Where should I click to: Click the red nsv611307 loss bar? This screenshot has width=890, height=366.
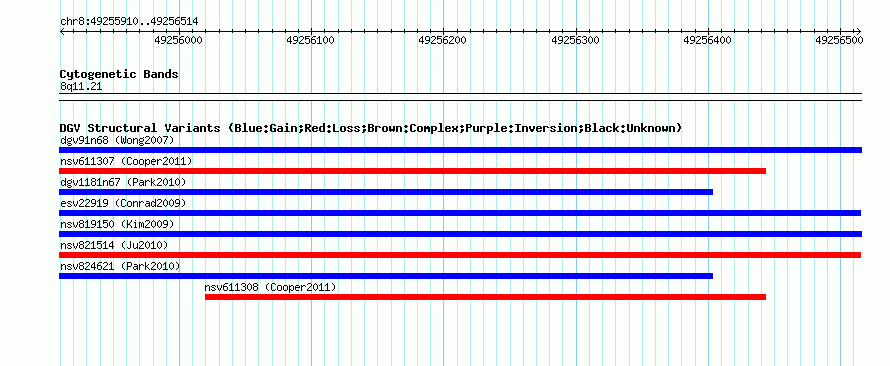413,171
